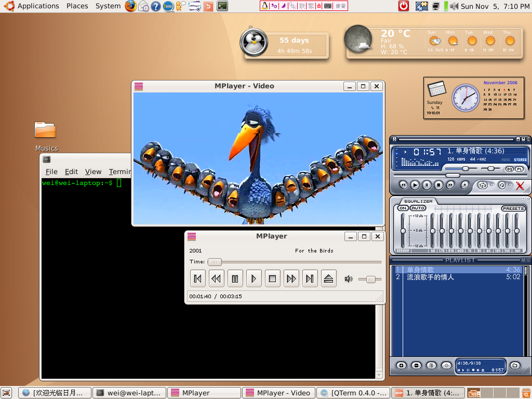Image resolution: width=532 pixels, height=399 pixels.
Task: Click MPlayer's eject button
Action: click(328, 278)
